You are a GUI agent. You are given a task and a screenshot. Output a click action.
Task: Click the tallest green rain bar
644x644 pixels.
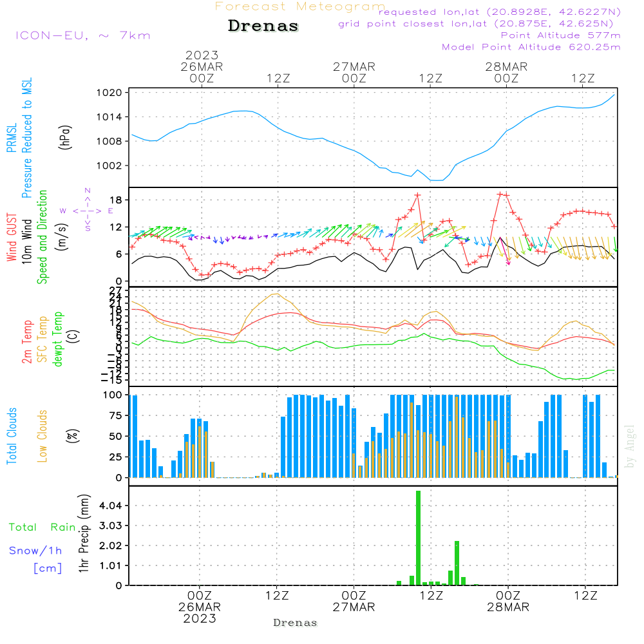click(418, 538)
